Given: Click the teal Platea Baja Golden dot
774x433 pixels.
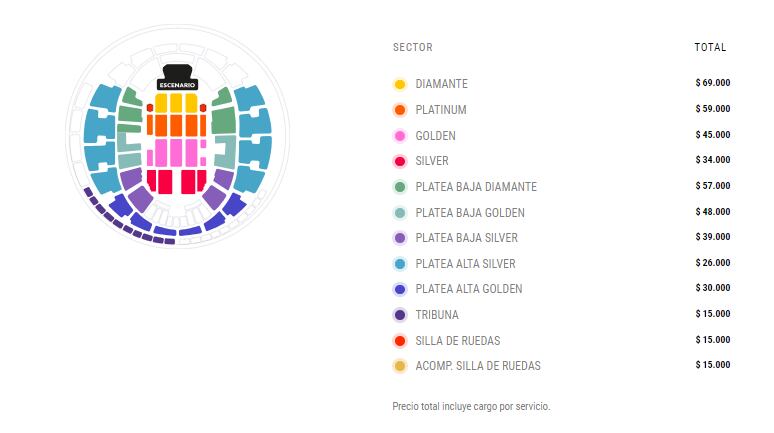Looking at the screenshot, I should [400, 213].
